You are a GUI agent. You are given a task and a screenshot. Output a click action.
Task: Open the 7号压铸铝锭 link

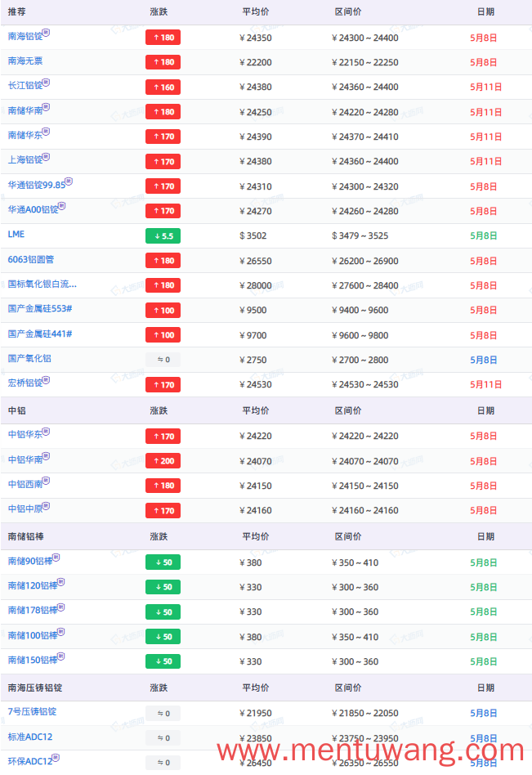32,712
